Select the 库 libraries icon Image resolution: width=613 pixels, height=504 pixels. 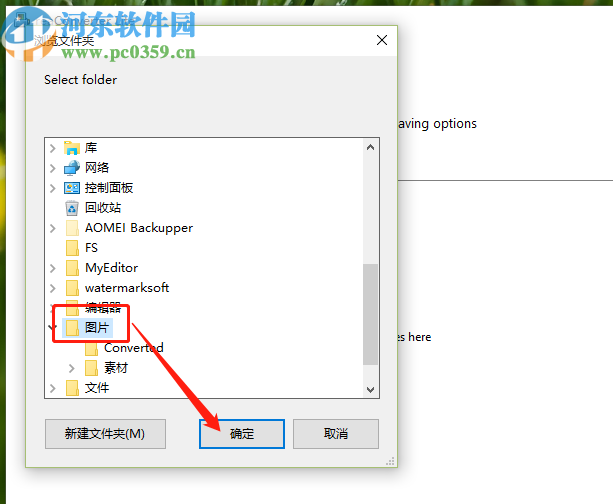[72, 148]
